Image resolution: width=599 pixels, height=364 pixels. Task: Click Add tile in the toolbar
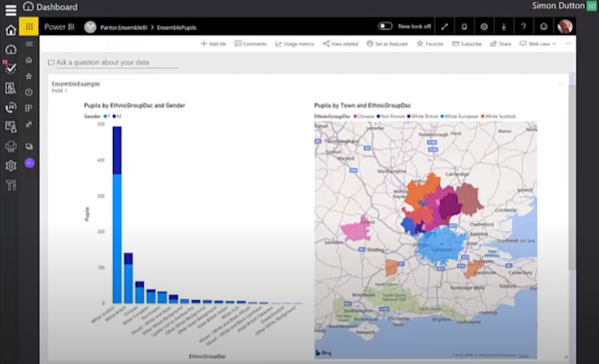tap(214, 44)
